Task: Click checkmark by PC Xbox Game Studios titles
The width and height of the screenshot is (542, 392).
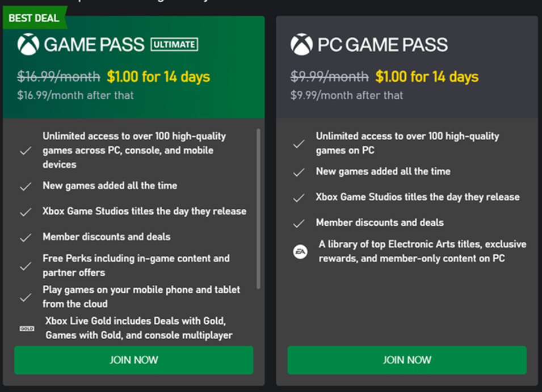Action: click(x=299, y=198)
